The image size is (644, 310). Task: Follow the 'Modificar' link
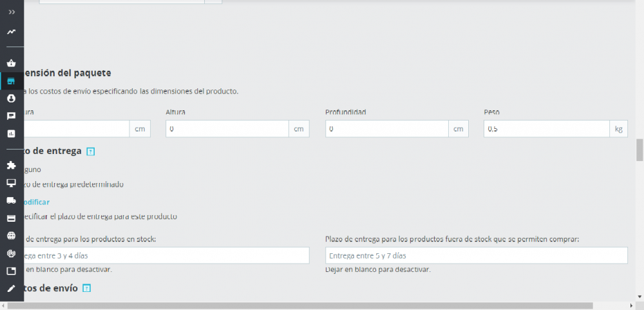[x=37, y=202]
